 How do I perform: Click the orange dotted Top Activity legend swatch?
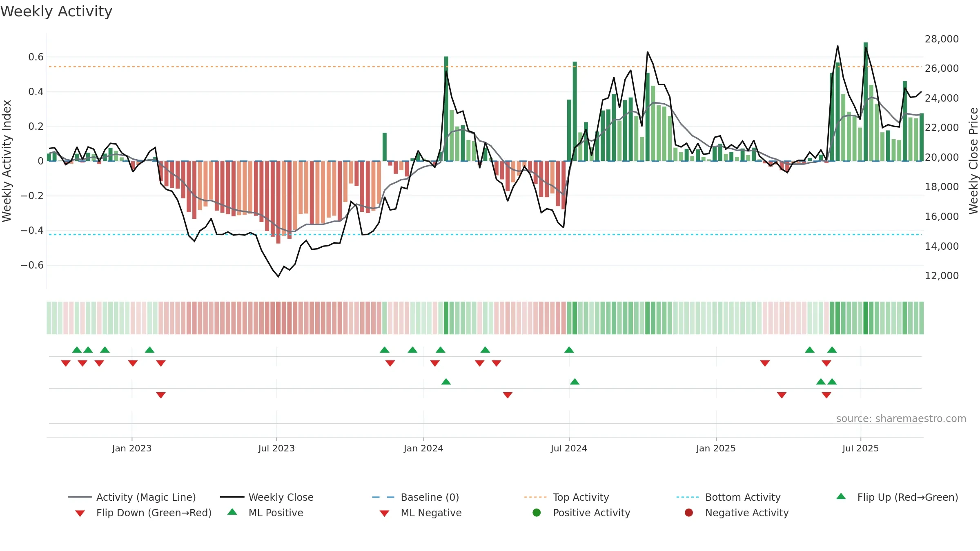coord(535,497)
